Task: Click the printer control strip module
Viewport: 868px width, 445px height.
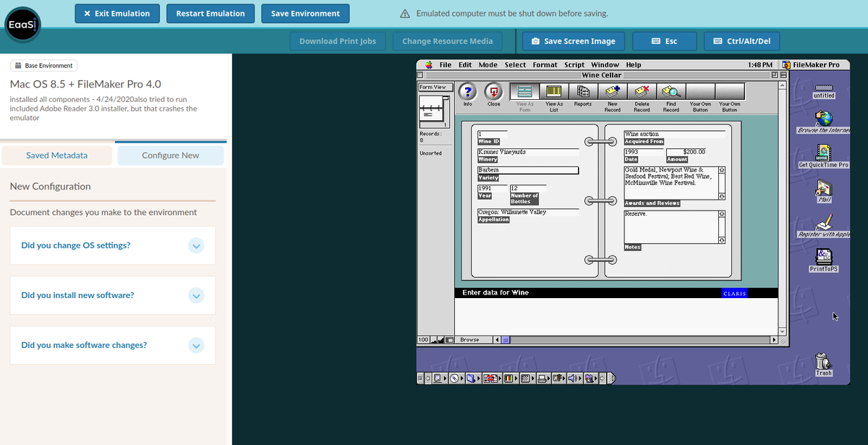Action: (542, 378)
